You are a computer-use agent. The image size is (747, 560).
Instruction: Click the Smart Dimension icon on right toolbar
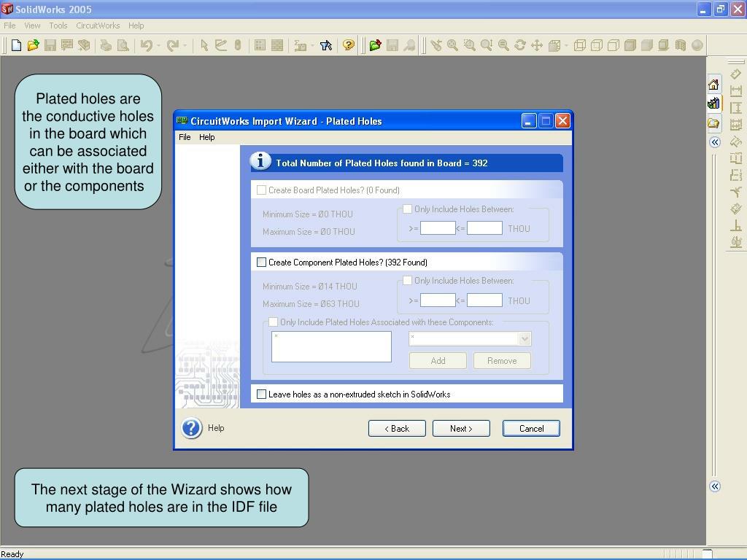click(736, 75)
